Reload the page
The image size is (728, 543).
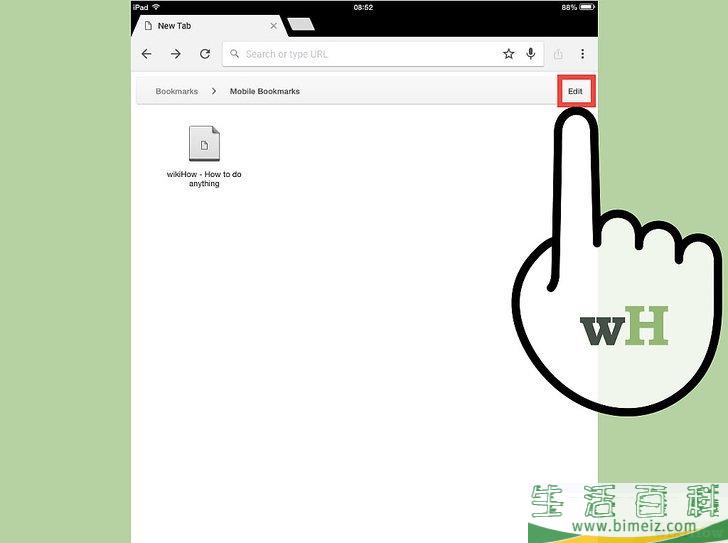(x=205, y=54)
